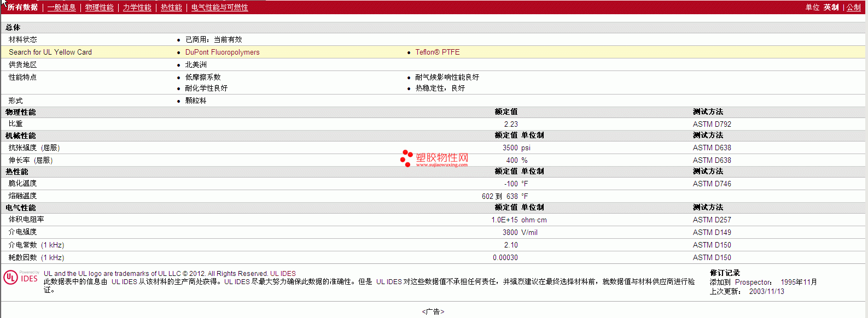This screenshot has width=868, height=318.
Task: Go to the 力学性能 tab
Action: coord(137,7)
